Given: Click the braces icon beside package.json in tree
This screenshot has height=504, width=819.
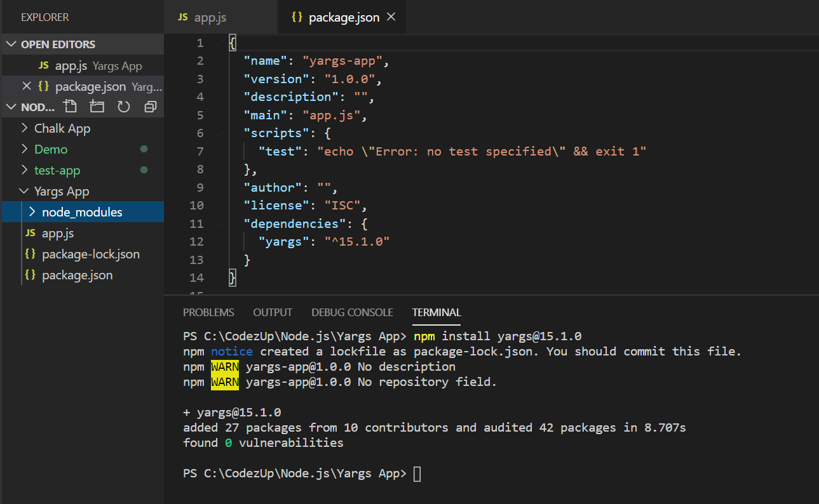Looking at the screenshot, I should [x=30, y=275].
